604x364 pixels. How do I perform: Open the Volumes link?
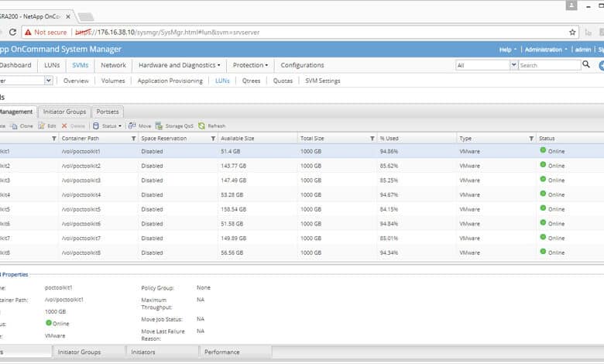click(113, 81)
